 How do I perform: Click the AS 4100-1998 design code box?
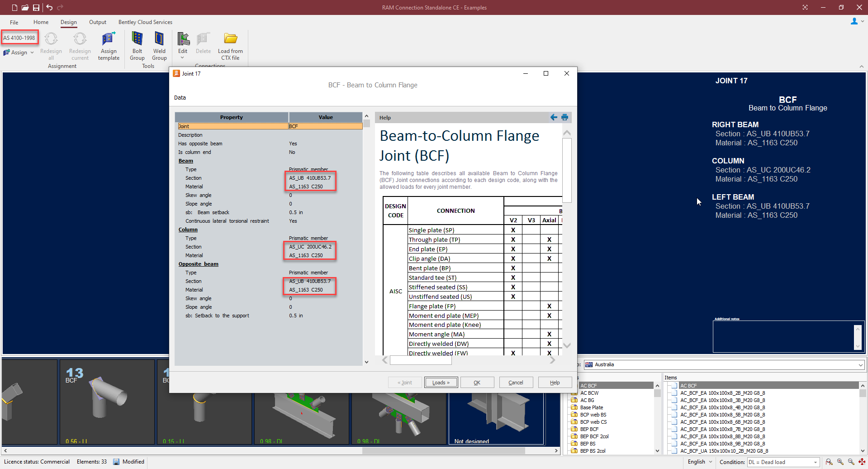coord(19,38)
